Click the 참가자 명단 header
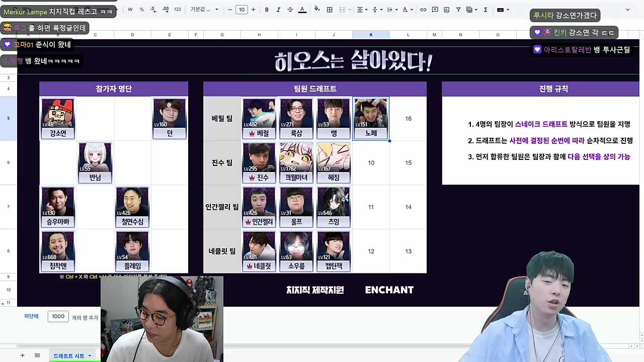 [114, 88]
